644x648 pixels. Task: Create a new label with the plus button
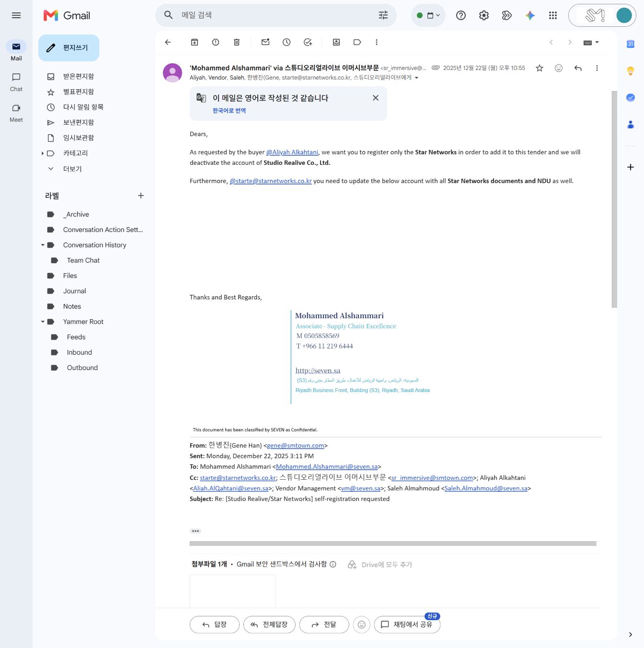tap(141, 196)
